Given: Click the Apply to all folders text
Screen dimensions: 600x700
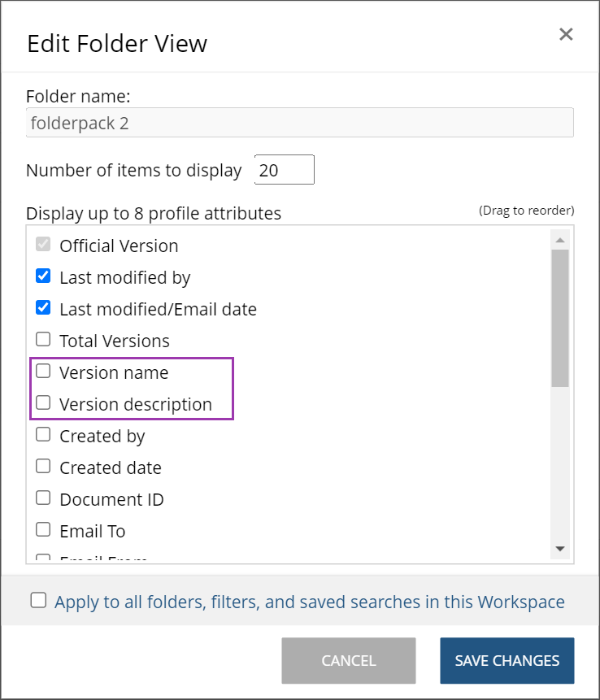Looking at the screenshot, I should [309, 602].
